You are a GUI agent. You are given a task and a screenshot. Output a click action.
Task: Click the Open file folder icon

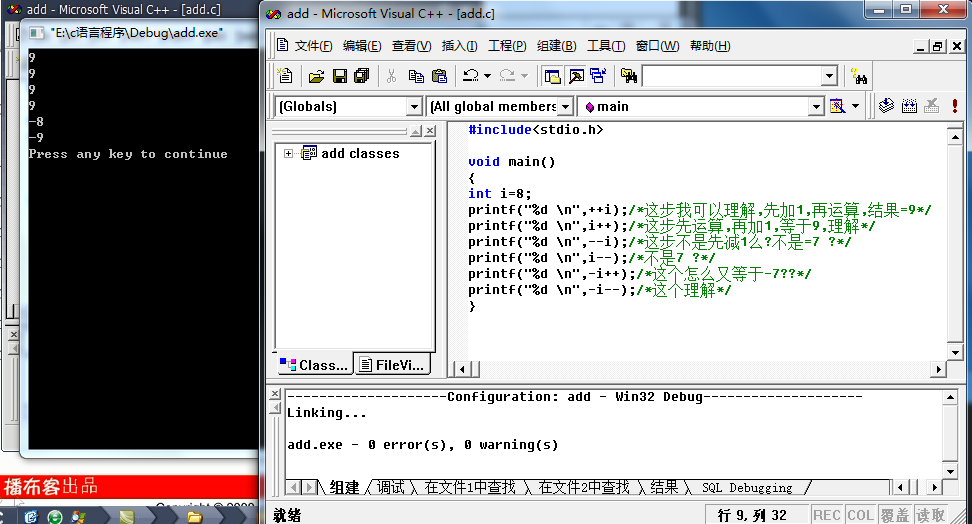316,76
